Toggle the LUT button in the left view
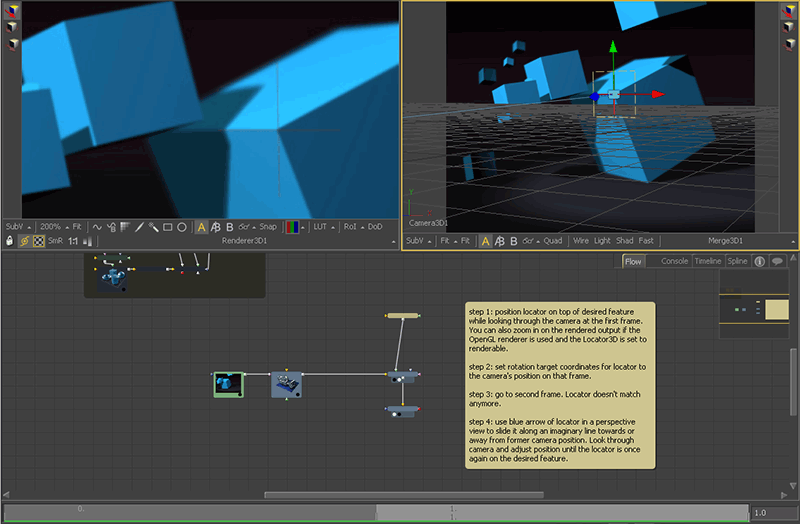This screenshot has height=524, width=800. click(320, 227)
